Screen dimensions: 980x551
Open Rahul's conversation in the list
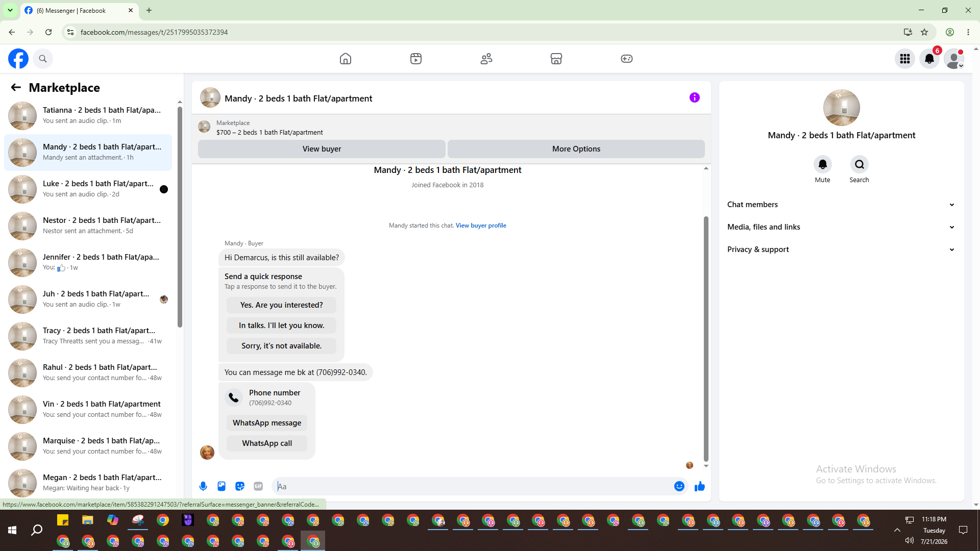pos(88,373)
